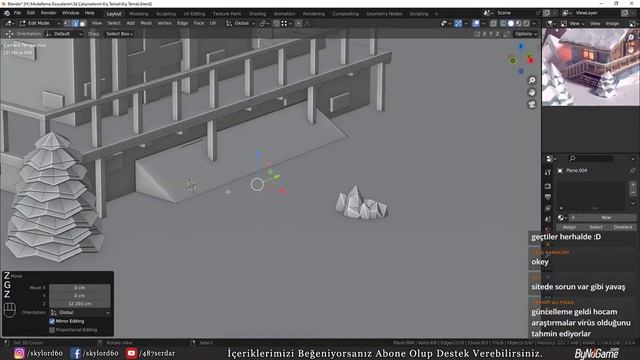This screenshot has height=360, width=640.
Task: Switch to vertex select mode
Action: [x=67, y=23]
